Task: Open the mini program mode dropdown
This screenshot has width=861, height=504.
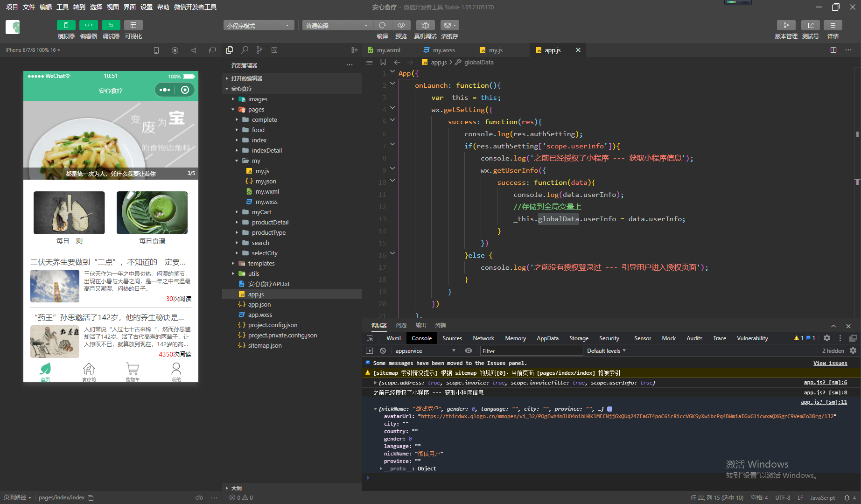Action: [x=259, y=26]
